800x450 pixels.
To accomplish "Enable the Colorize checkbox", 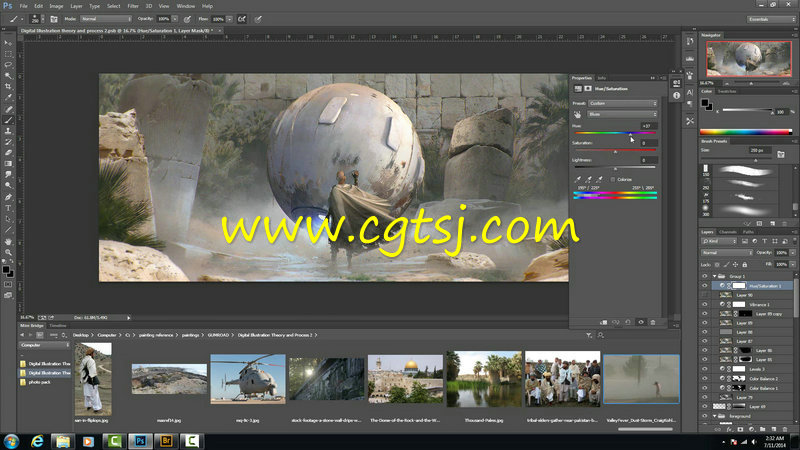I will click(613, 180).
